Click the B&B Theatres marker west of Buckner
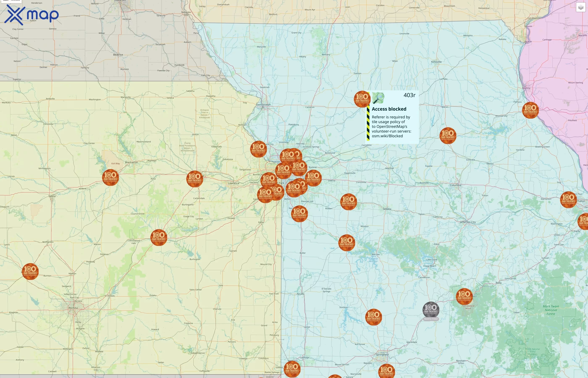Screen dimensions: 588x378 click(x=299, y=168)
